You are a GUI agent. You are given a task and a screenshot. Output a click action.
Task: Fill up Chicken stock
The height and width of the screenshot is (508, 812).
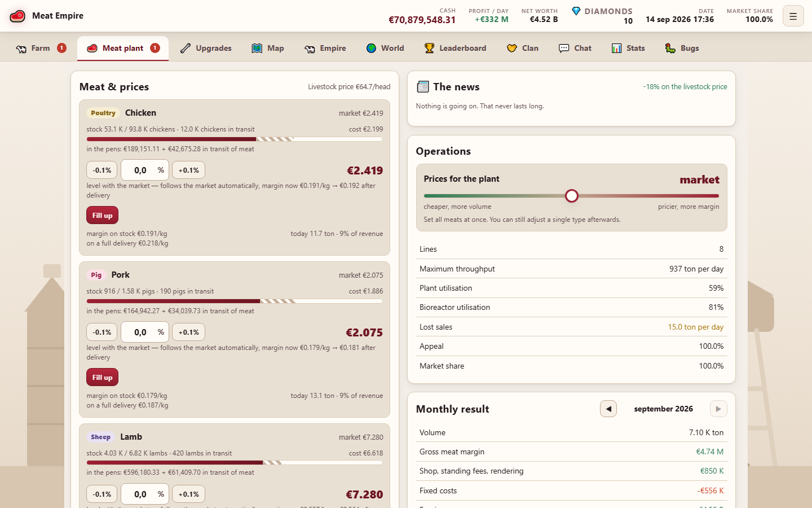coord(102,215)
